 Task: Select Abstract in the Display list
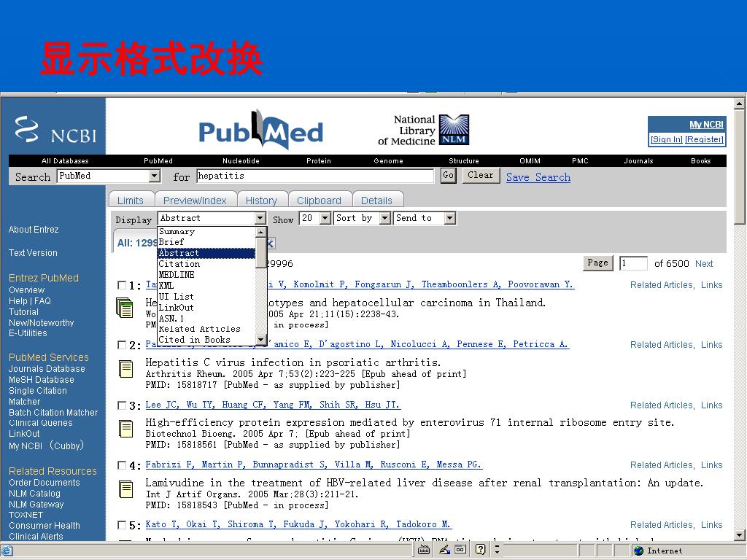(x=206, y=253)
